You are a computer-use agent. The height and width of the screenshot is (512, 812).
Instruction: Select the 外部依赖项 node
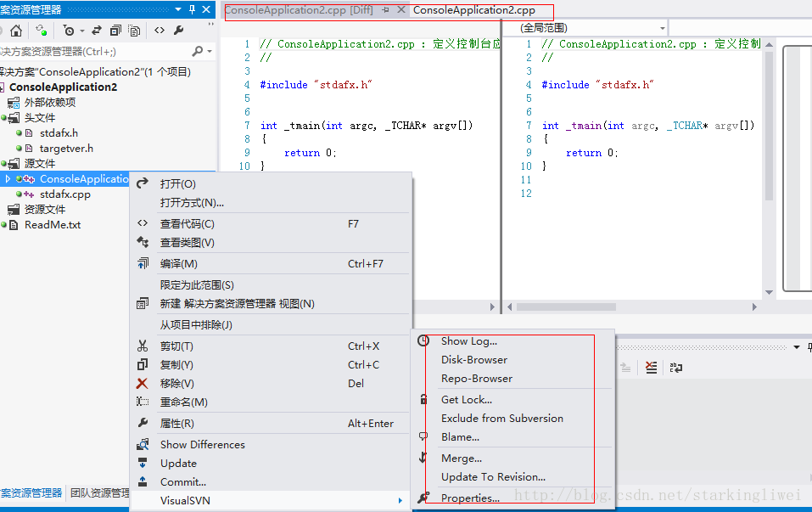tap(50, 103)
